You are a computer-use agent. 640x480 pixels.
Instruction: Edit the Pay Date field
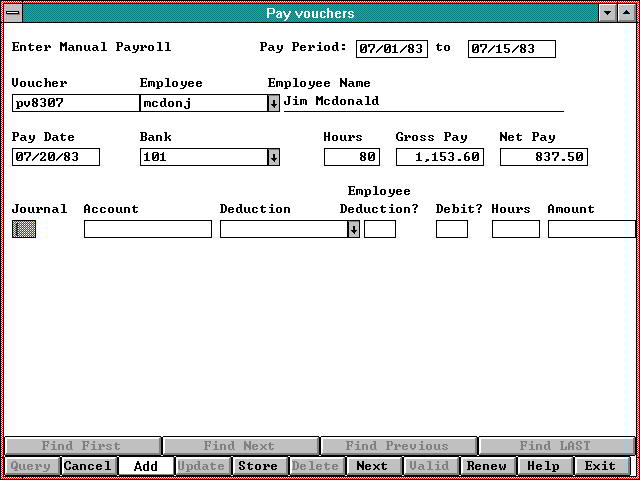tap(57, 157)
